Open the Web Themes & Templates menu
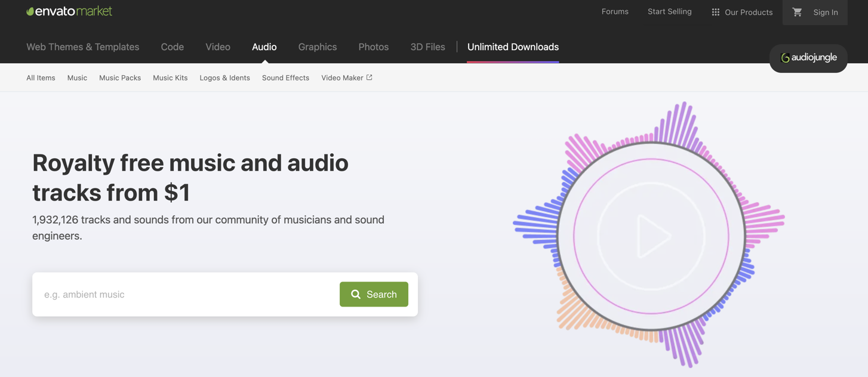The height and width of the screenshot is (377, 868). tap(82, 47)
